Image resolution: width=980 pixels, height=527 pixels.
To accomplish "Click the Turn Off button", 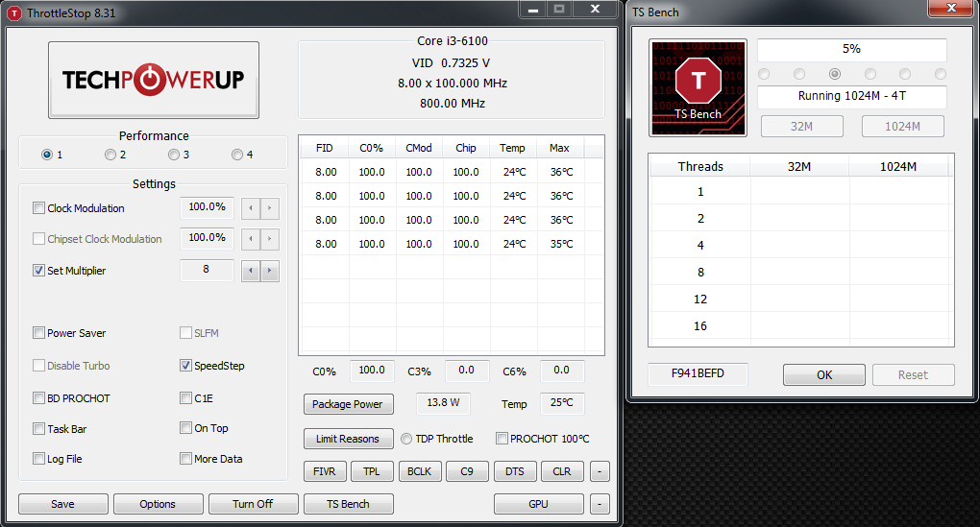I will click(253, 504).
